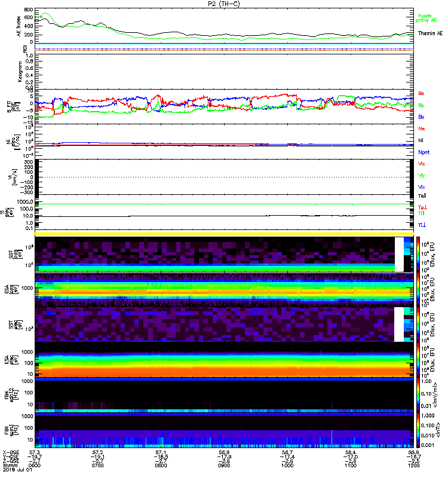Viewport: 448px width, 478px height.
Task: Click the black Tell temperature legend label
Action: [422, 196]
